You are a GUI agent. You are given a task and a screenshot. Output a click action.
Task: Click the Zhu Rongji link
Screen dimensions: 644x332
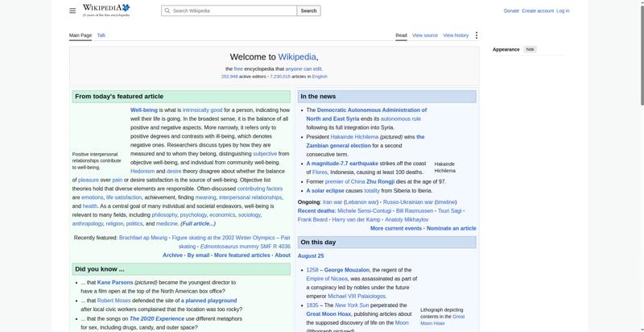[380, 181]
